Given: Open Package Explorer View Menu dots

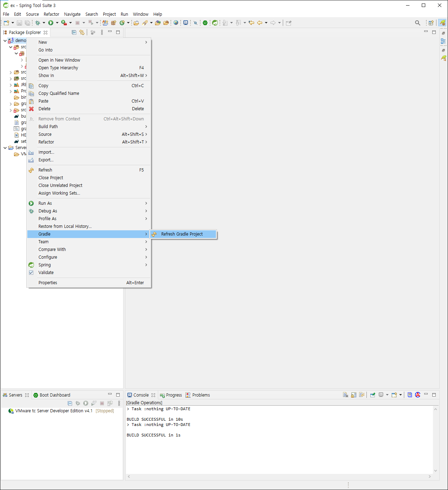Looking at the screenshot, I should (x=102, y=32).
